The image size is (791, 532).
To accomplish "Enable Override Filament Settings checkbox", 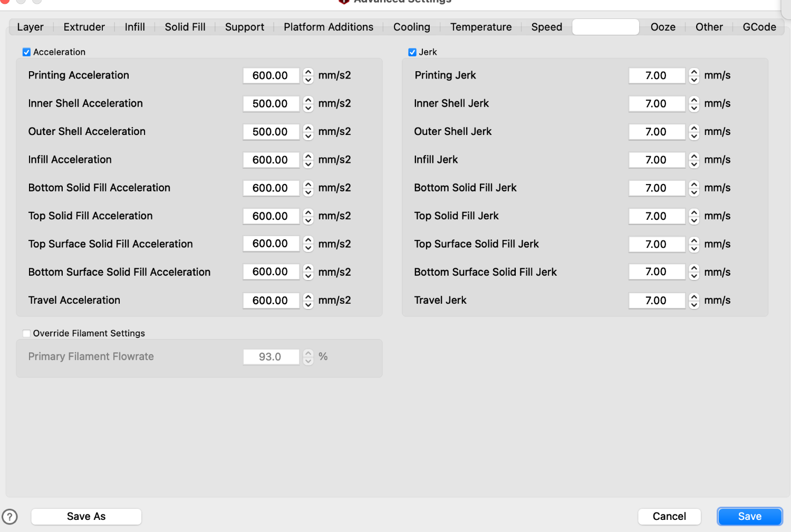I will (x=26, y=333).
